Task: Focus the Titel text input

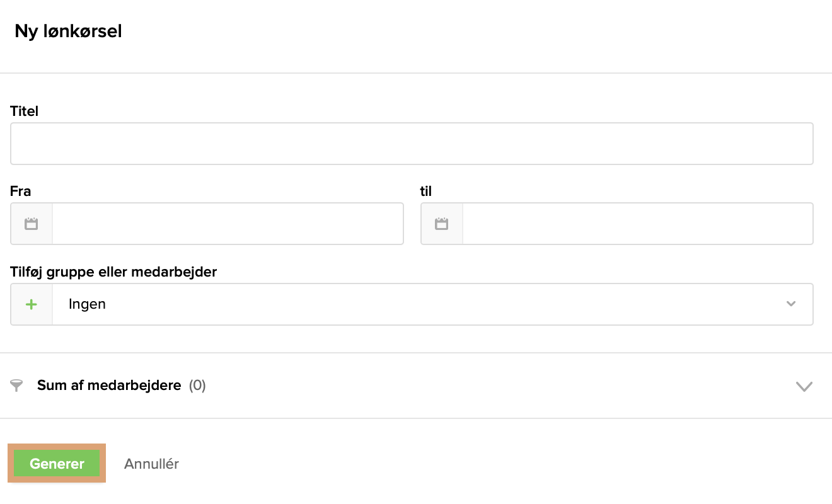Action: point(412,144)
